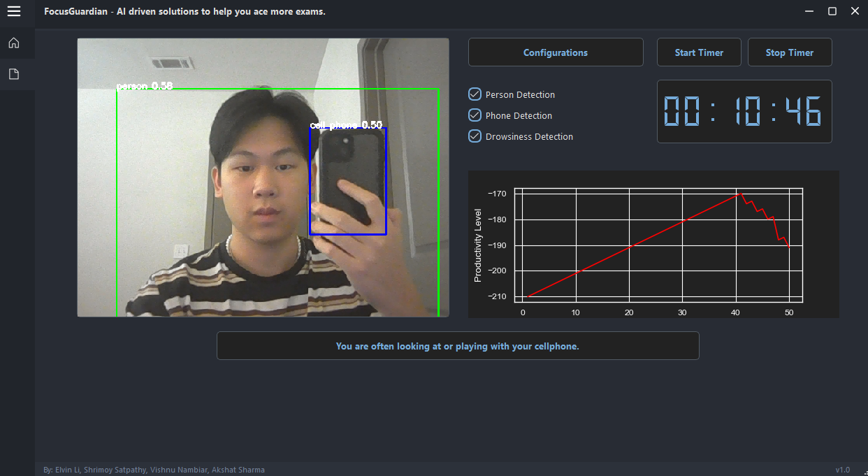Click the Productivity Level graph
Image resolution: width=868 pixels, height=476 pixels.
pyautogui.click(x=653, y=245)
